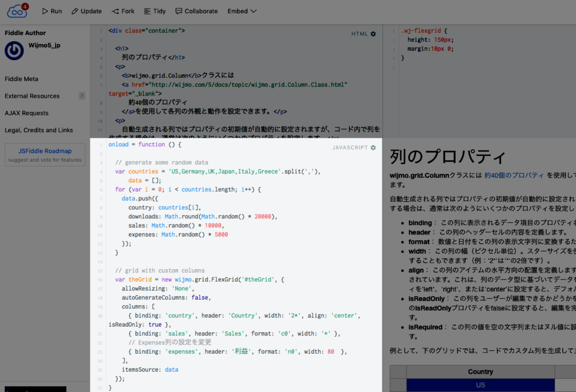Run the fiddle
Image resolution: width=576 pixels, height=392 pixels.
52,11
